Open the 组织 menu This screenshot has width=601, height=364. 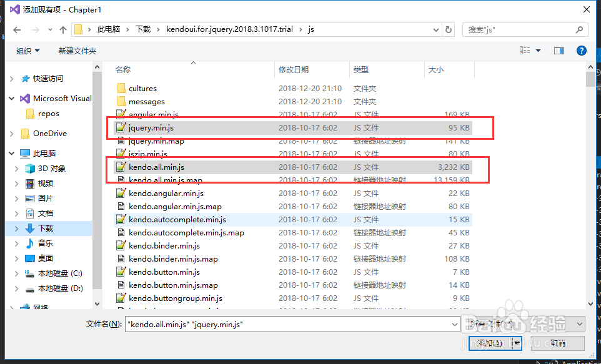(x=27, y=51)
